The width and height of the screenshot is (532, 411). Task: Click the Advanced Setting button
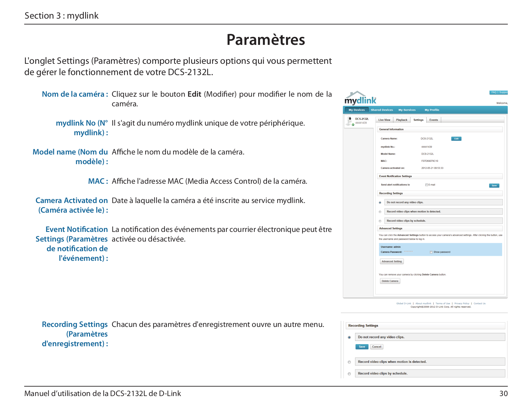pos(392,261)
